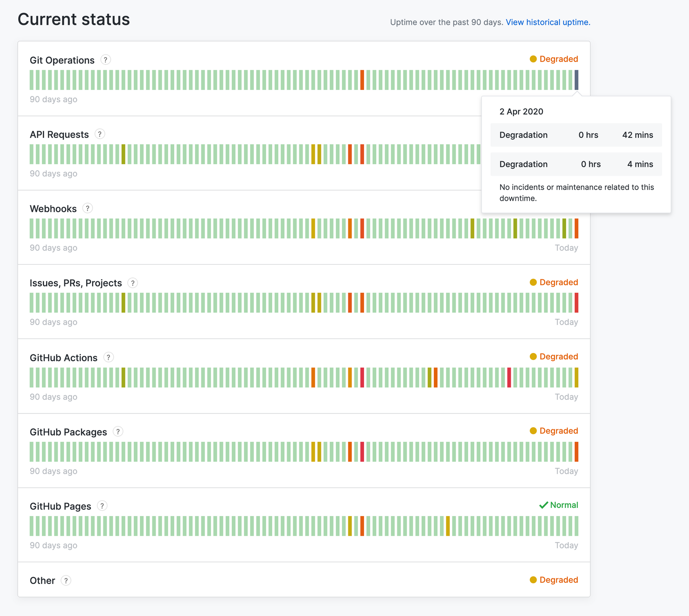Click the GitHub Pages component name

click(60, 507)
